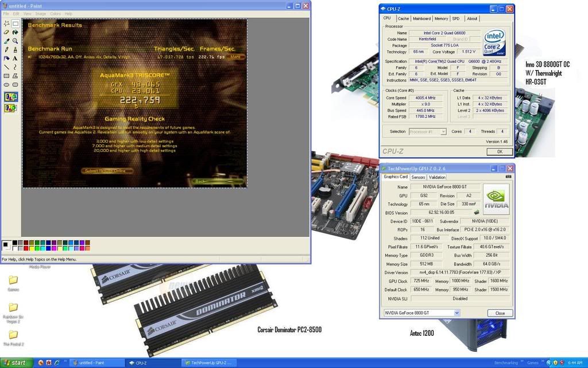The height and width of the screenshot is (368, 588).
Task: Click the foreground/background color indicator box
Action: (x=6, y=246)
